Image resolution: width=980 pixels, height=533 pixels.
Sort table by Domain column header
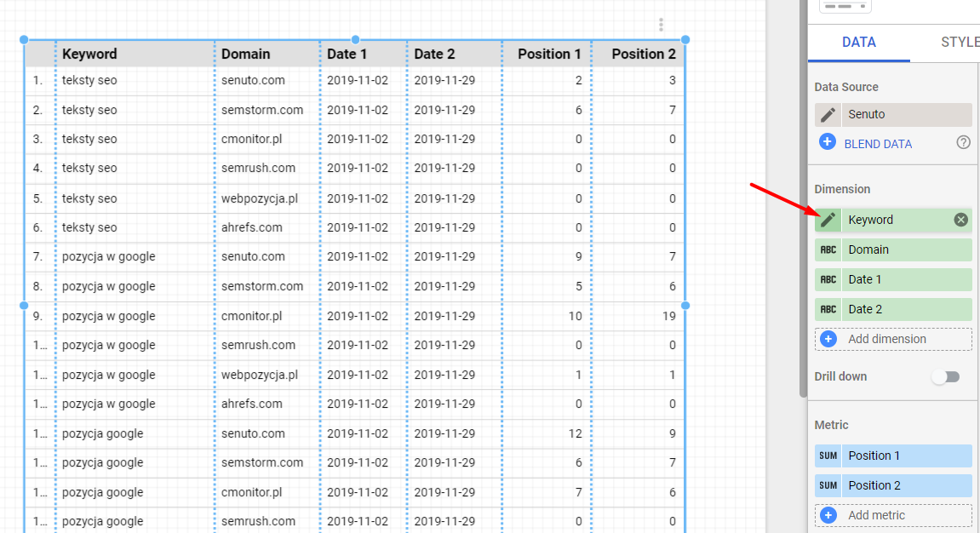point(245,54)
